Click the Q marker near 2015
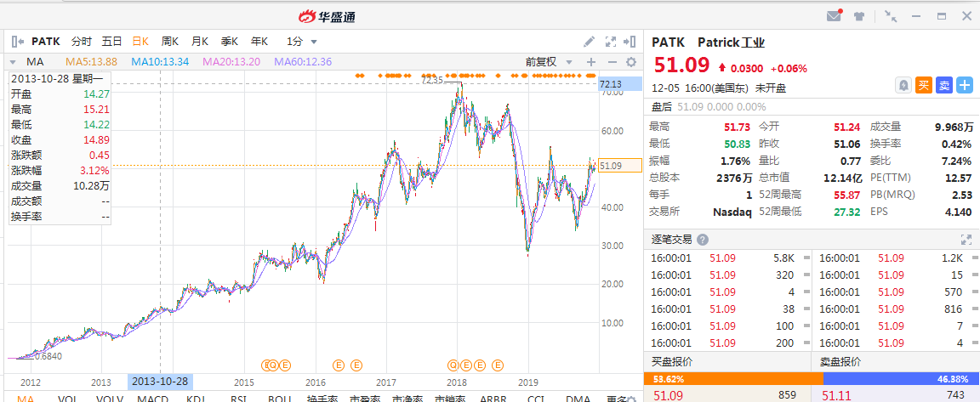 pos(273,365)
